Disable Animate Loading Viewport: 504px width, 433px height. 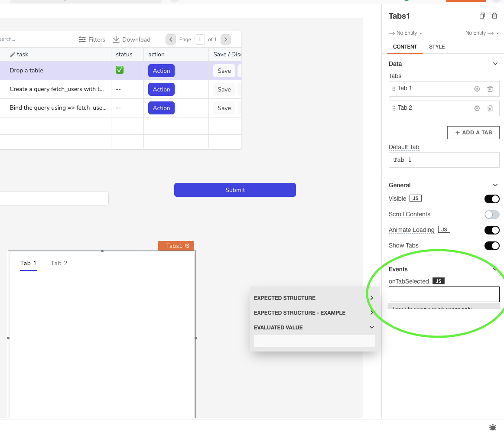(x=492, y=230)
